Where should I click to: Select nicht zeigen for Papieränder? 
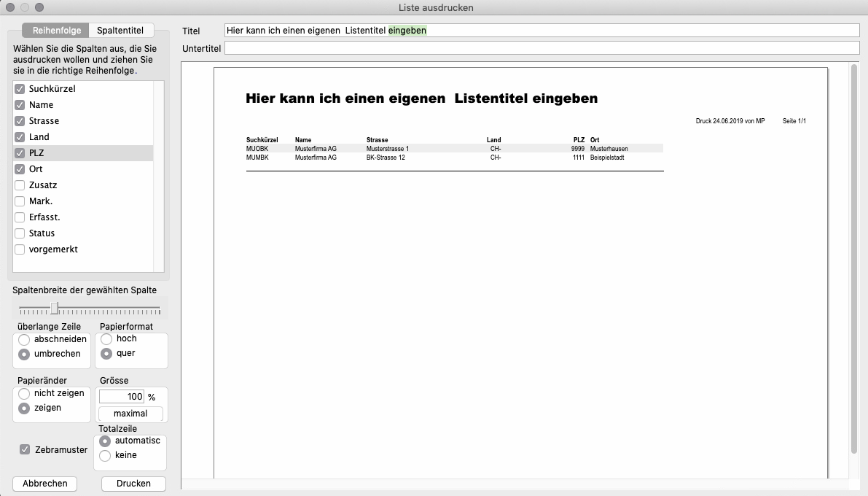(x=24, y=394)
